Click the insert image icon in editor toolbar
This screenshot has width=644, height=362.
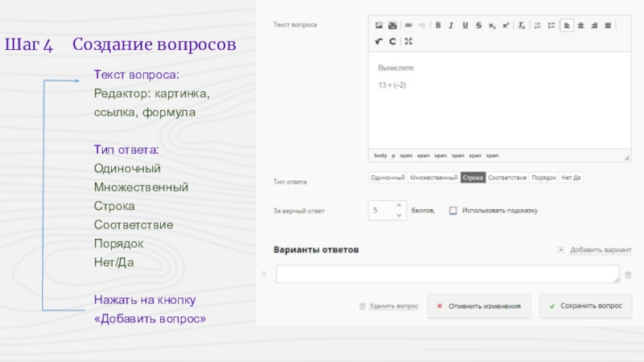(379, 25)
